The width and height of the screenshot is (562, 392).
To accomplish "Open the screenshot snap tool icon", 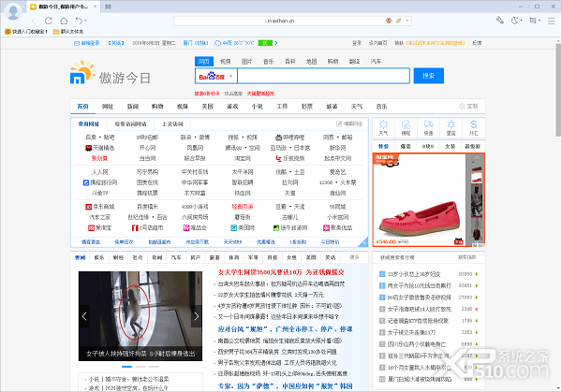I will 533,21.
